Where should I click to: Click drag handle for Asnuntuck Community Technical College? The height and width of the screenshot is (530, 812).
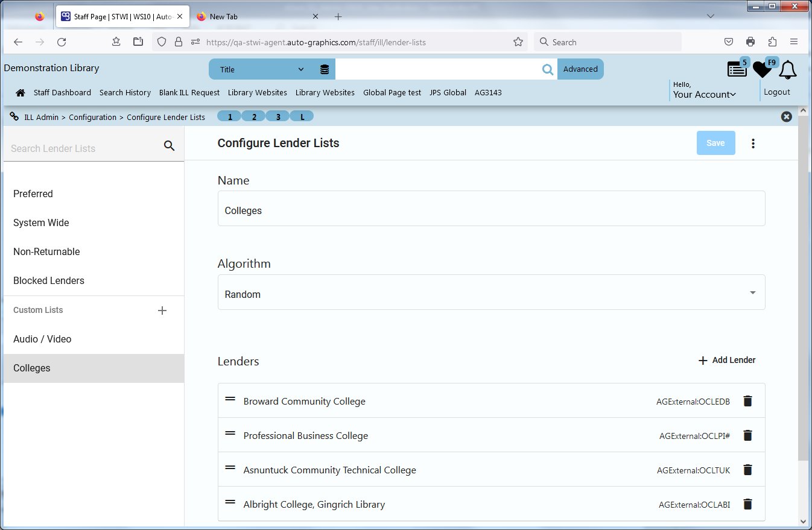pyautogui.click(x=230, y=467)
